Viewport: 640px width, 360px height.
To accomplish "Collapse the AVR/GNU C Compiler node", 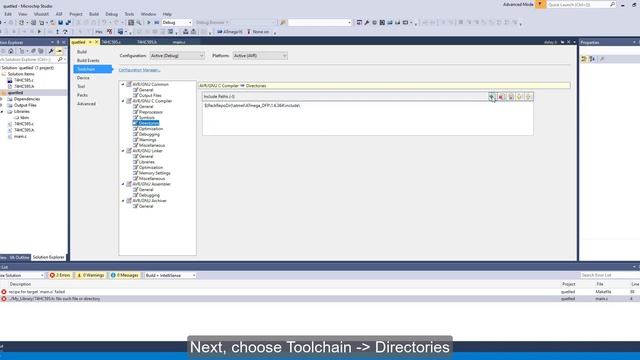I will [x=123, y=101].
